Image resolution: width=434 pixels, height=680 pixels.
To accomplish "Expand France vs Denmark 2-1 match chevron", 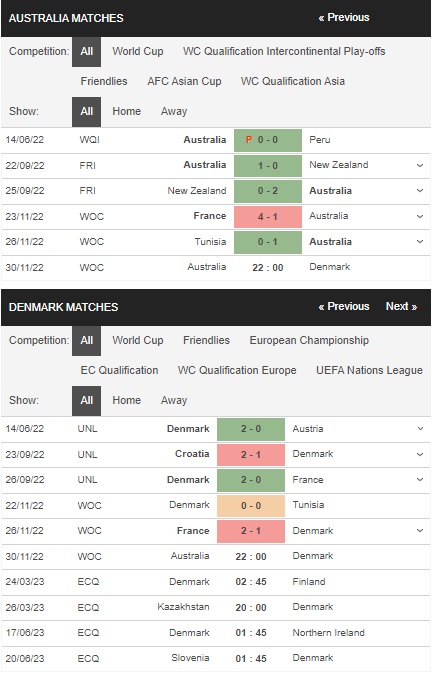I will click(x=420, y=530).
